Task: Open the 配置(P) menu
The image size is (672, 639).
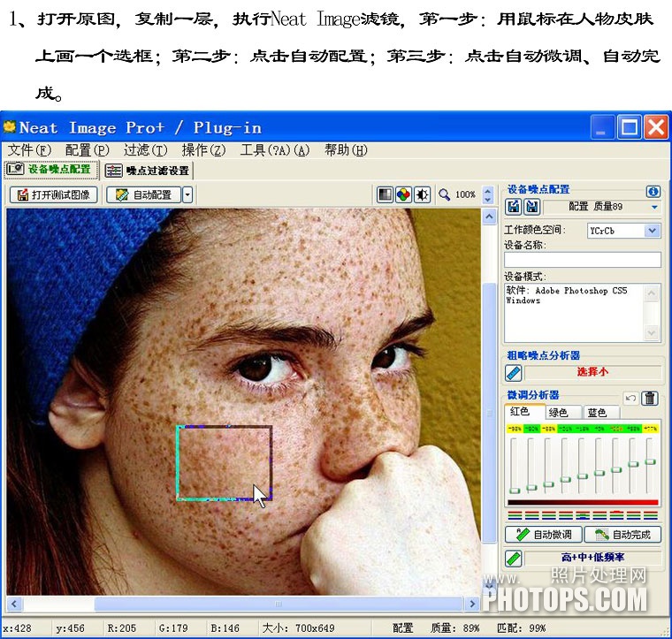Action: (88, 150)
